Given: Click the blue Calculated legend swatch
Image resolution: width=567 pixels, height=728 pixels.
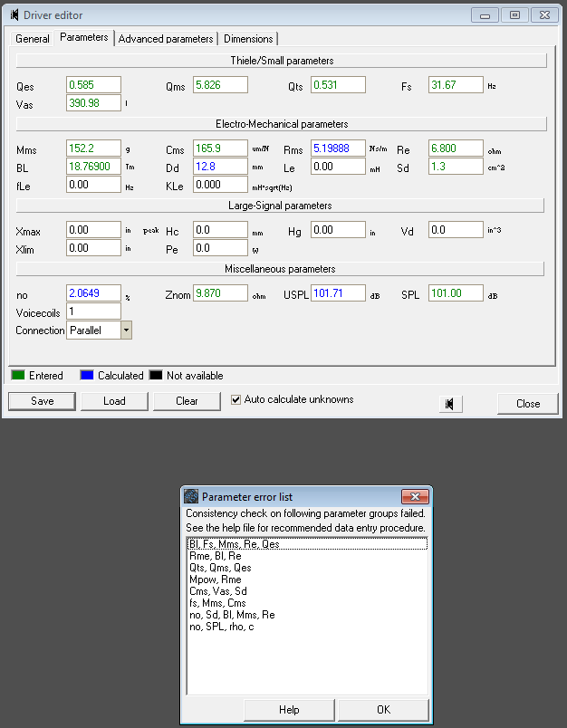Looking at the screenshot, I should tap(87, 375).
